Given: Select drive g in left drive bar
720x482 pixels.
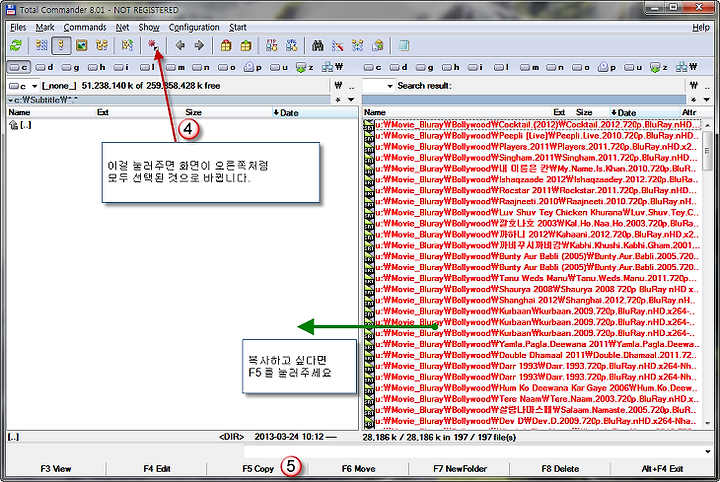Looking at the screenshot, I should click(x=70, y=67).
